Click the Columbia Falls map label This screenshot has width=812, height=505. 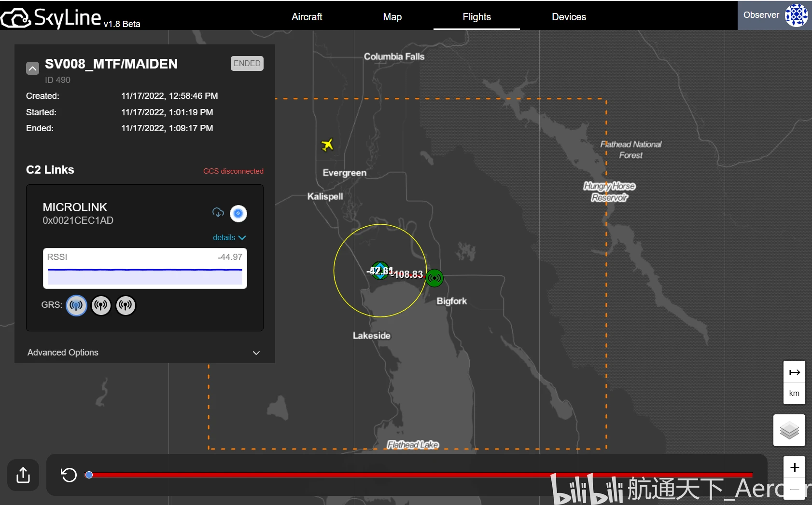click(394, 56)
